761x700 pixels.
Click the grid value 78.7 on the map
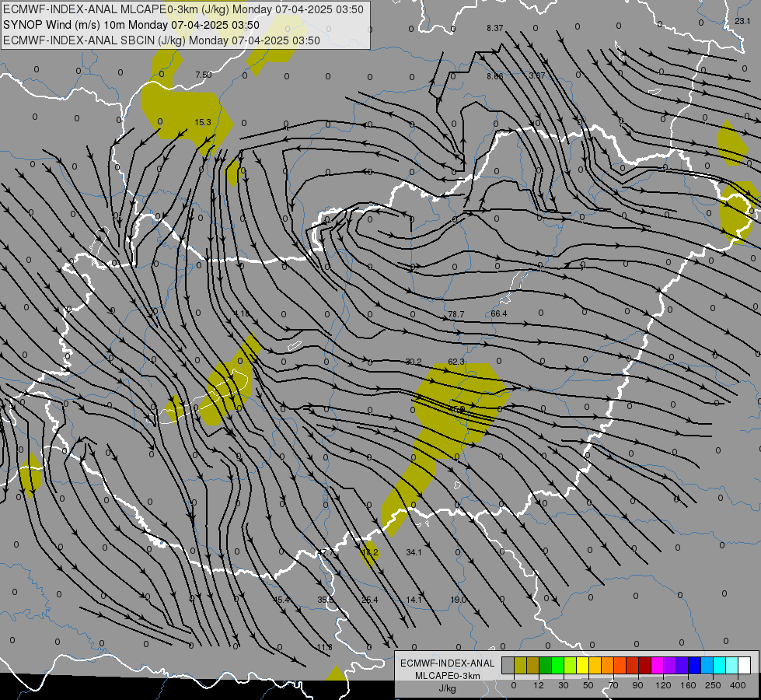(456, 314)
